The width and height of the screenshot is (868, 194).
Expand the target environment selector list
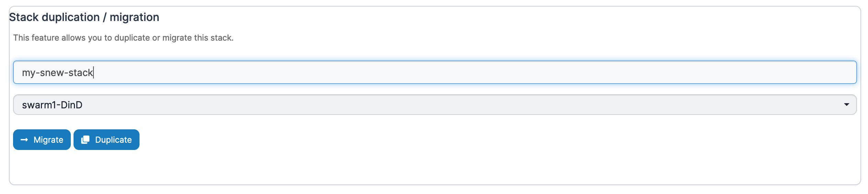tap(435, 105)
